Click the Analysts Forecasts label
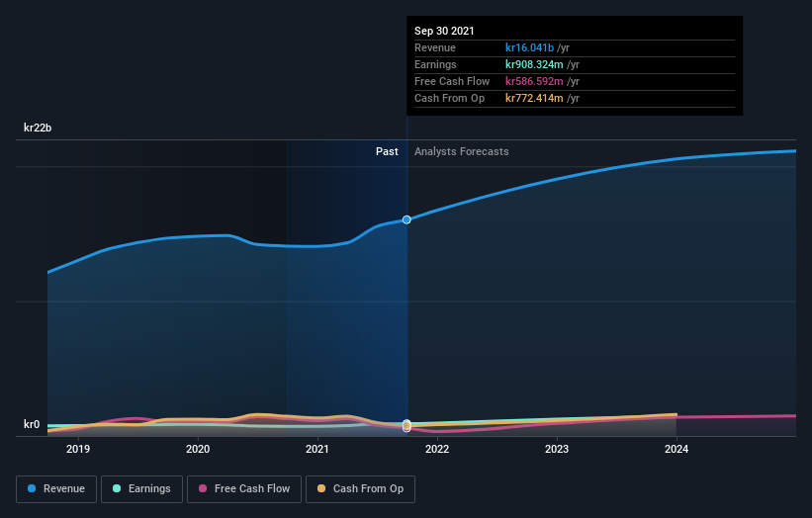Screen dimensions: 812x518 pos(462,151)
